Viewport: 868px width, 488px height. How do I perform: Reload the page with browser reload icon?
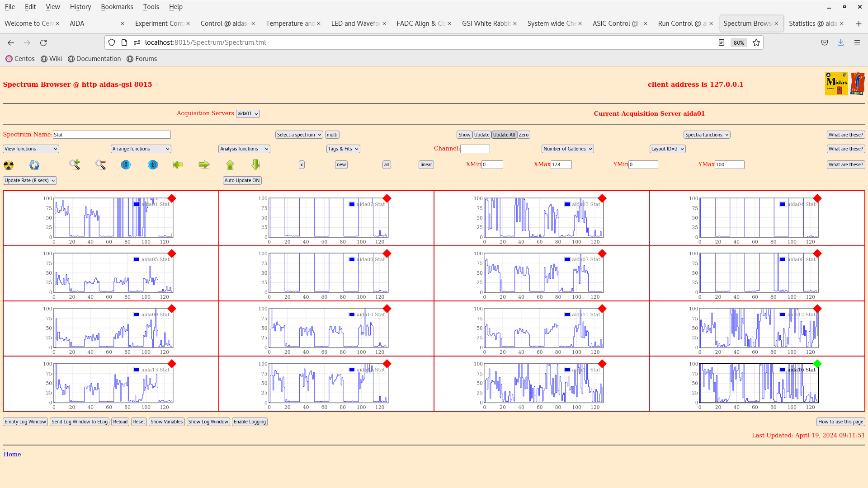pyautogui.click(x=43, y=42)
